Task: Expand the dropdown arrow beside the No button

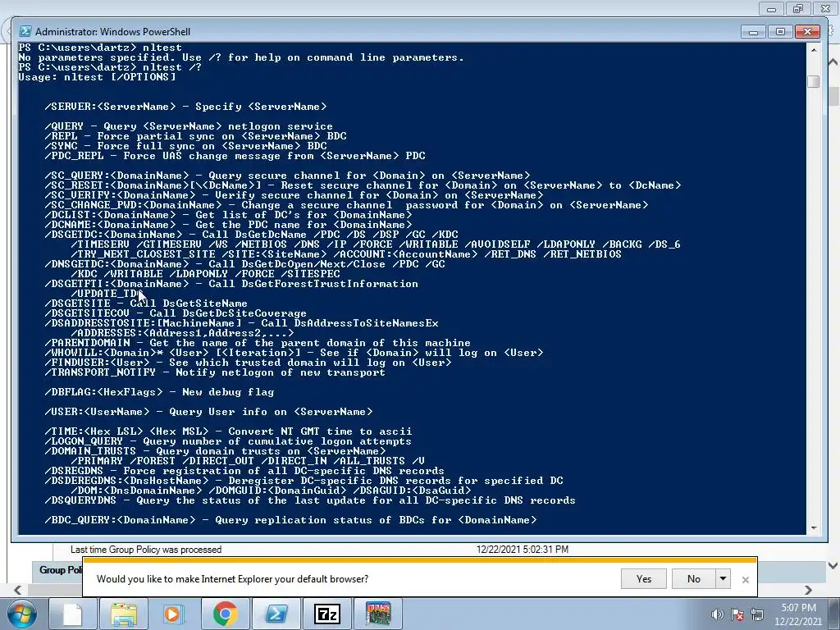Action: (x=724, y=579)
